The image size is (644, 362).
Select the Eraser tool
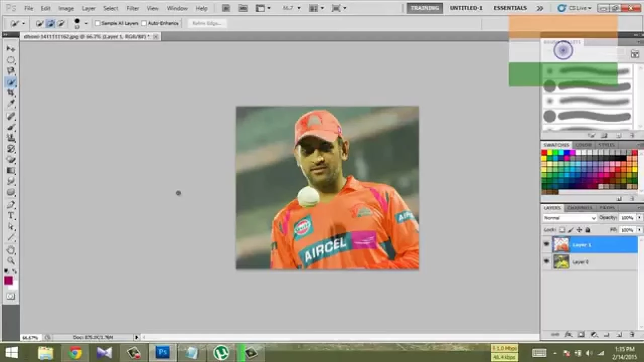click(x=11, y=160)
